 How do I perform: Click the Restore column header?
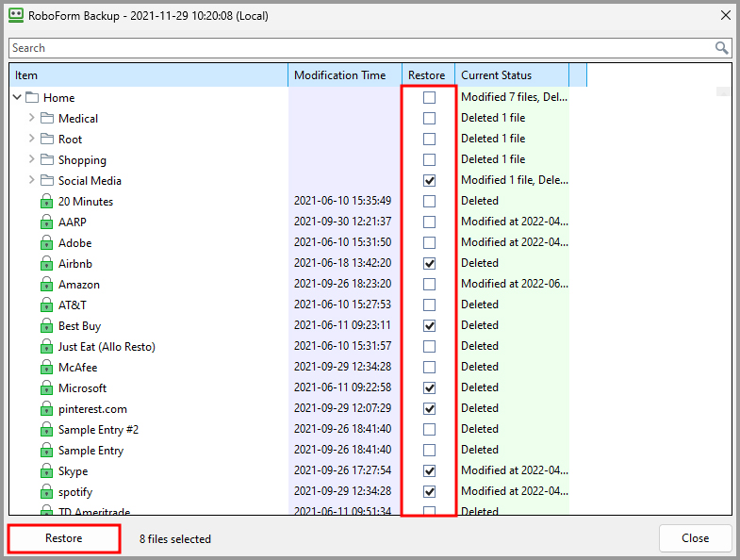click(x=428, y=75)
